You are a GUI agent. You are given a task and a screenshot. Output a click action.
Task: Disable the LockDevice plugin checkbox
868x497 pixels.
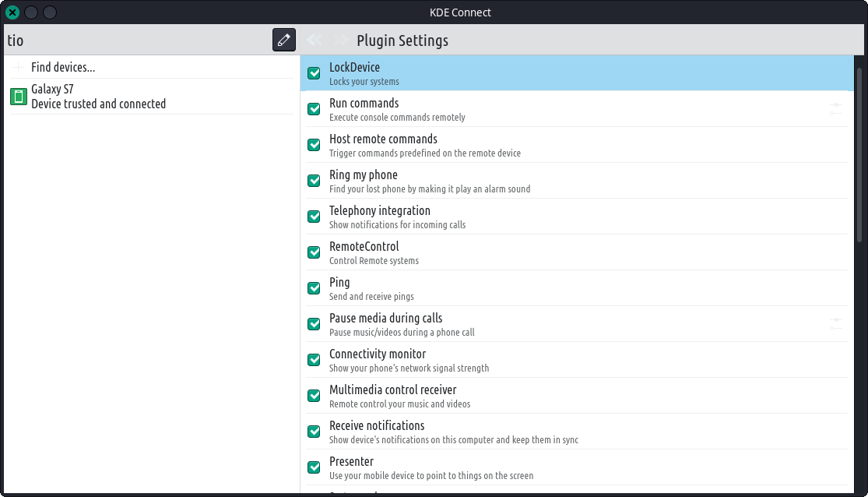point(314,73)
